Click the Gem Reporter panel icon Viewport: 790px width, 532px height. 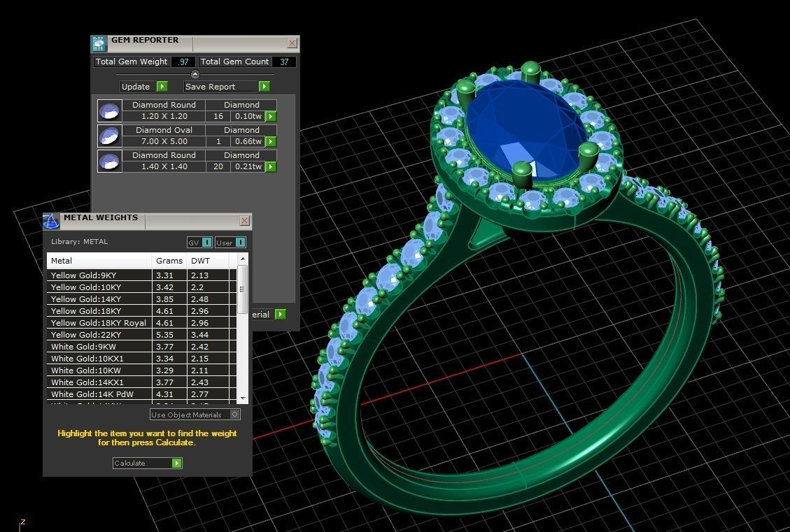point(99,44)
